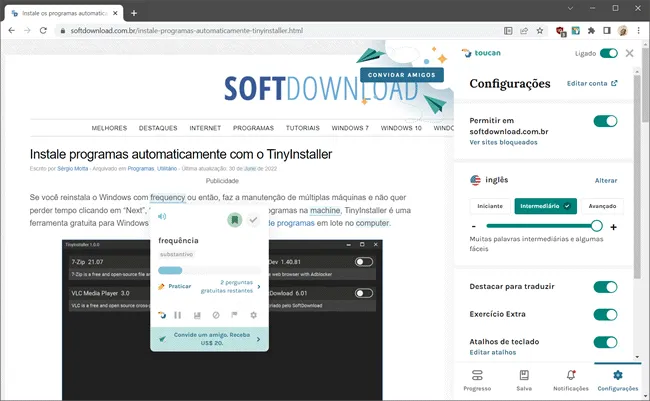This screenshot has width=650, height=401.
Task: Report the translation with the flag icon
Action: (x=234, y=315)
